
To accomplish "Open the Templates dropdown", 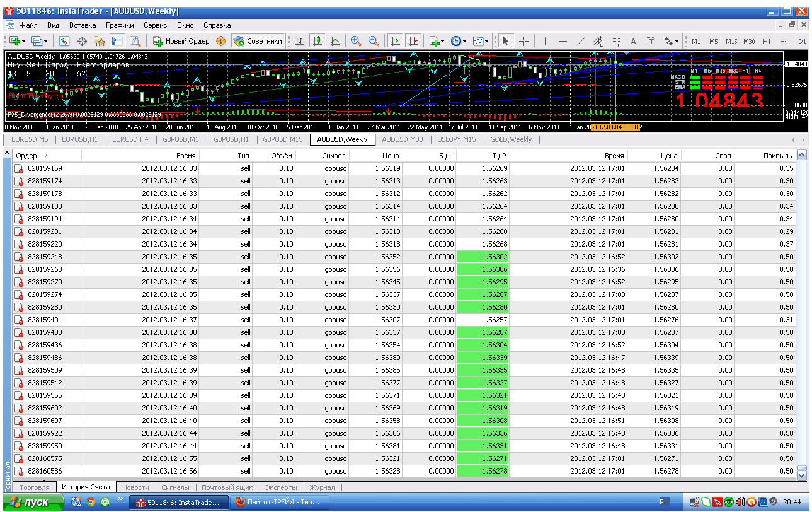I will point(481,41).
